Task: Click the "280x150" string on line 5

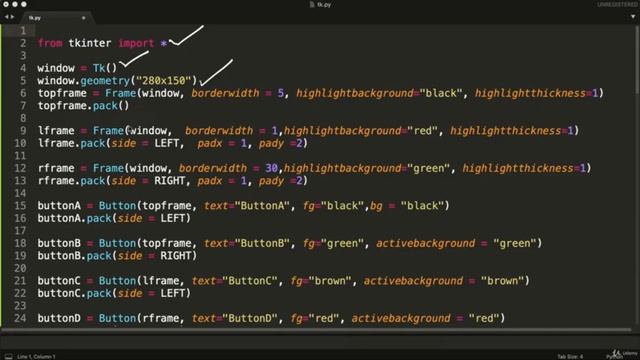Action: 163,80
